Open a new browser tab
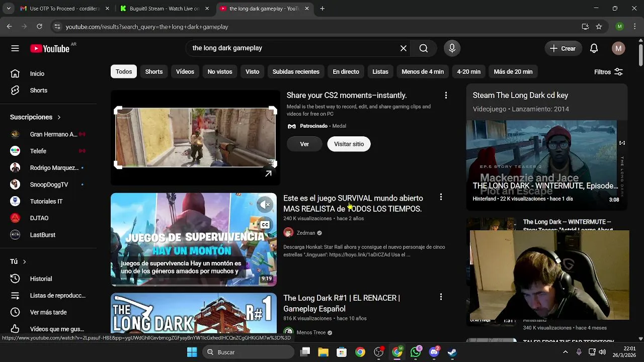644x362 pixels. [x=323, y=9]
